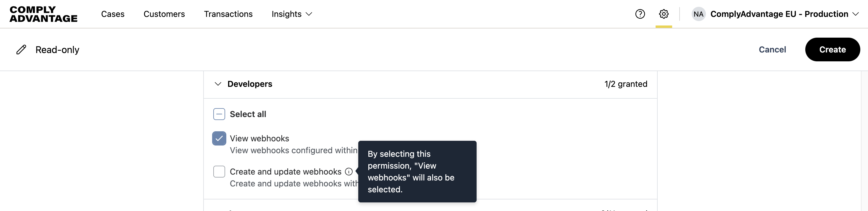The height and width of the screenshot is (211, 868).
Task: Click the Developers section heading
Action: click(x=250, y=84)
